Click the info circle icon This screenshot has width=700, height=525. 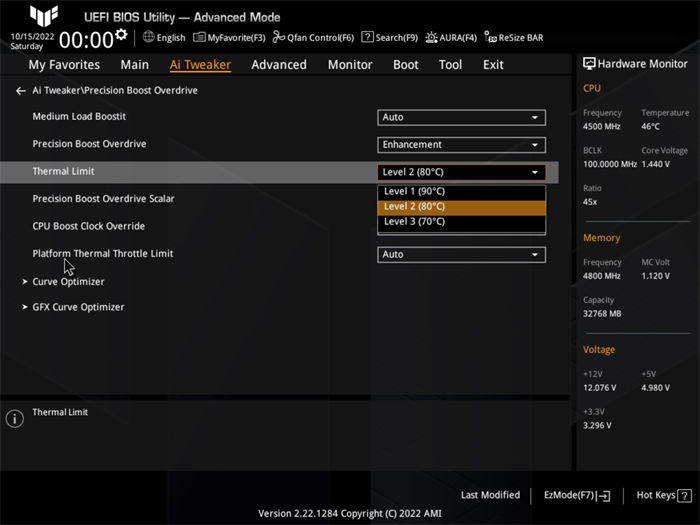pyautogui.click(x=15, y=419)
